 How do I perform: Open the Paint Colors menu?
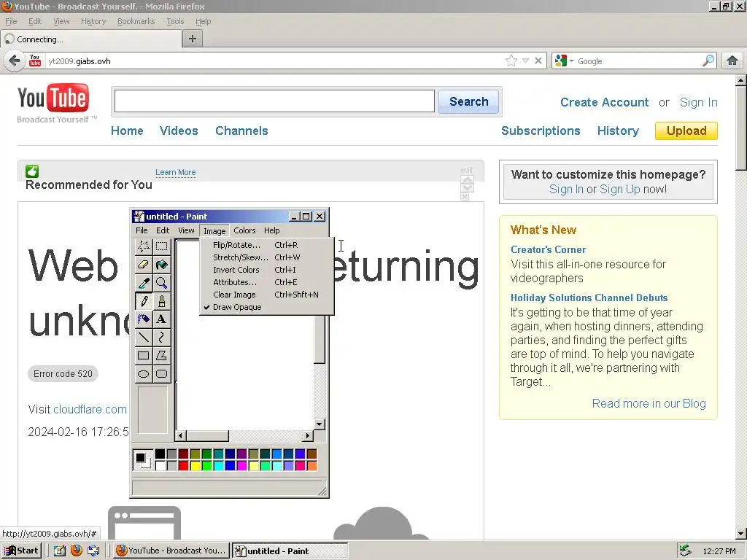(244, 230)
